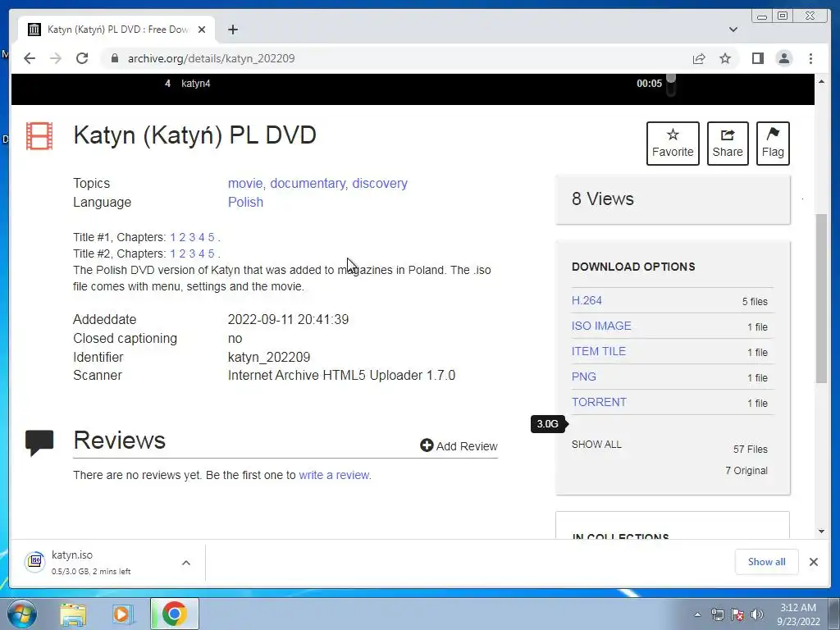Click the Reviews speech bubble icon
Viewport: 840px width, 630px height.
39,442
